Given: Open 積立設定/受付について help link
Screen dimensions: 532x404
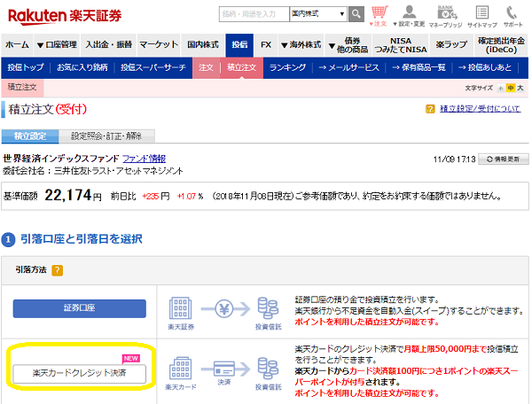Looking at the screenshot, I should 480,109.
